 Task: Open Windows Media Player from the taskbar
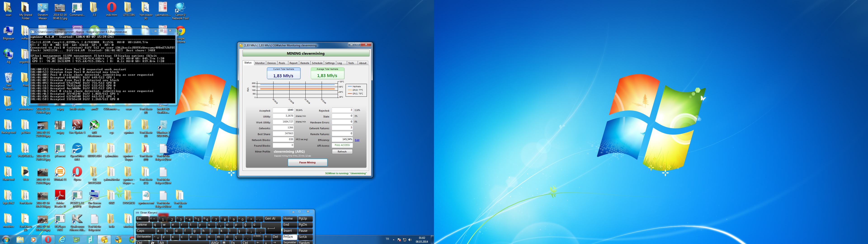pyautogui.click(x=33, y=240)
